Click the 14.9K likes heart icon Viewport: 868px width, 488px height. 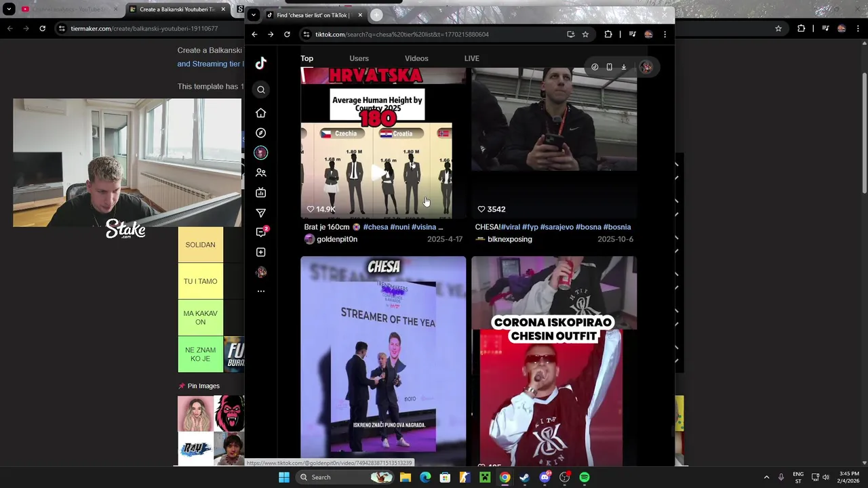click(x=311, y=209)
